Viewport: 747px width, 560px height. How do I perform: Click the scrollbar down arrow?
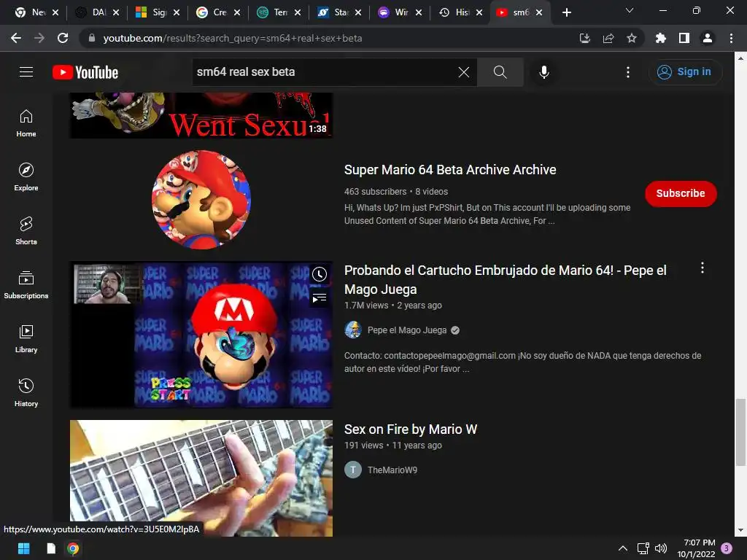(x=740, y=530)
